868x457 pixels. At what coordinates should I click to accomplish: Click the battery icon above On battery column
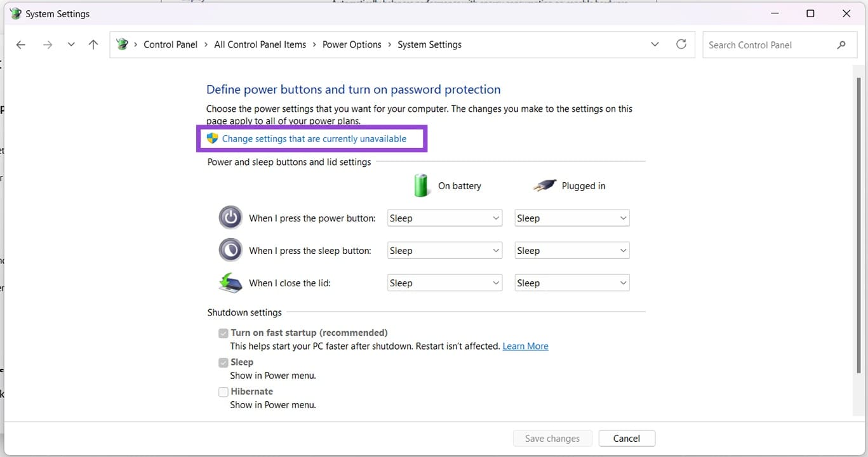[x=421, y=185]
